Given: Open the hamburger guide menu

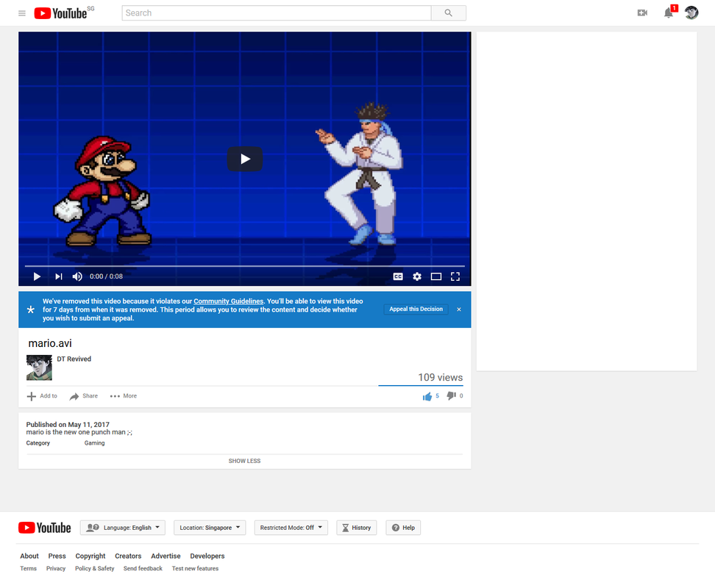Looking at the screenshot, I should tap(22, 13).
